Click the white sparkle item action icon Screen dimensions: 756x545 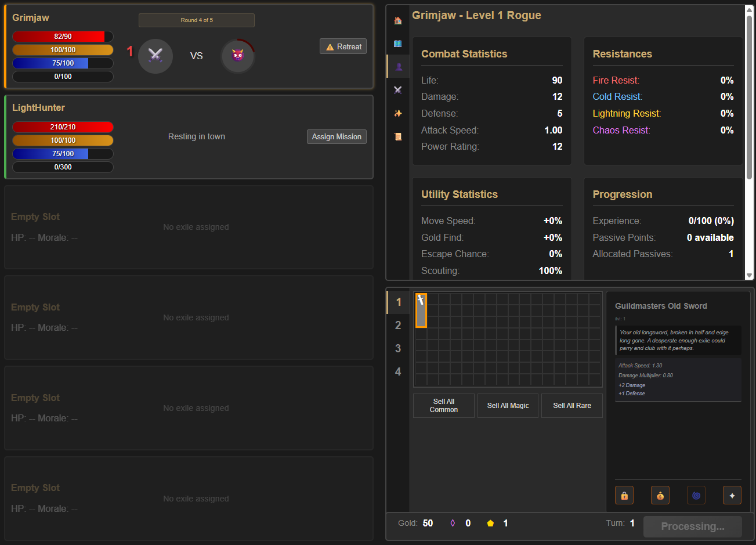point(732,496)
